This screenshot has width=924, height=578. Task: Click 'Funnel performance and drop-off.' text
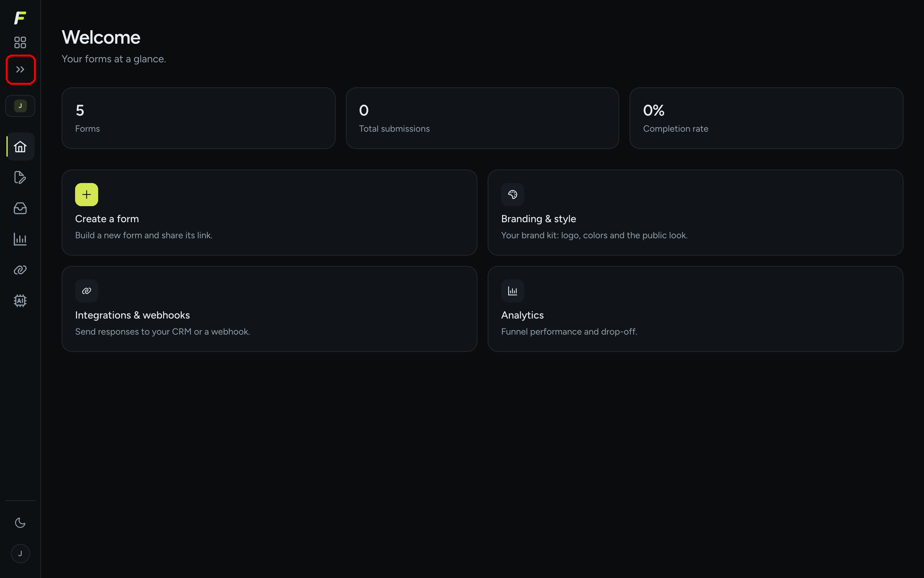(x=569, y=331)
